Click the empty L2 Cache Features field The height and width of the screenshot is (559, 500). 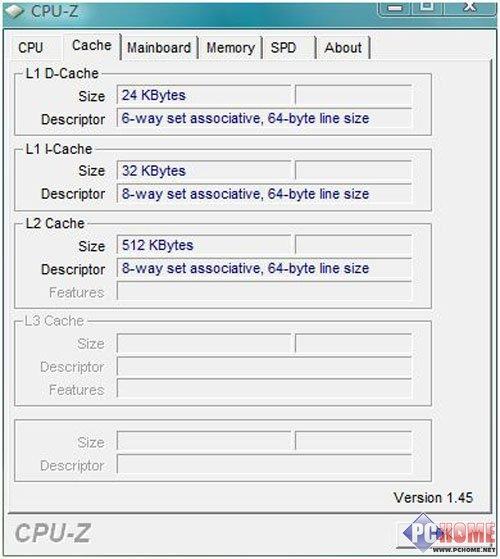(x=264, y=291)
